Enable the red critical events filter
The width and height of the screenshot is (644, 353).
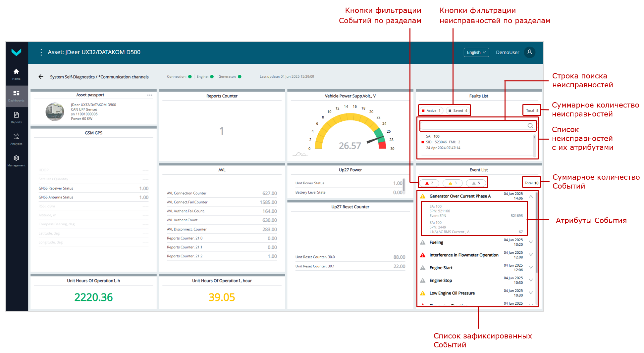coord(429,183)
